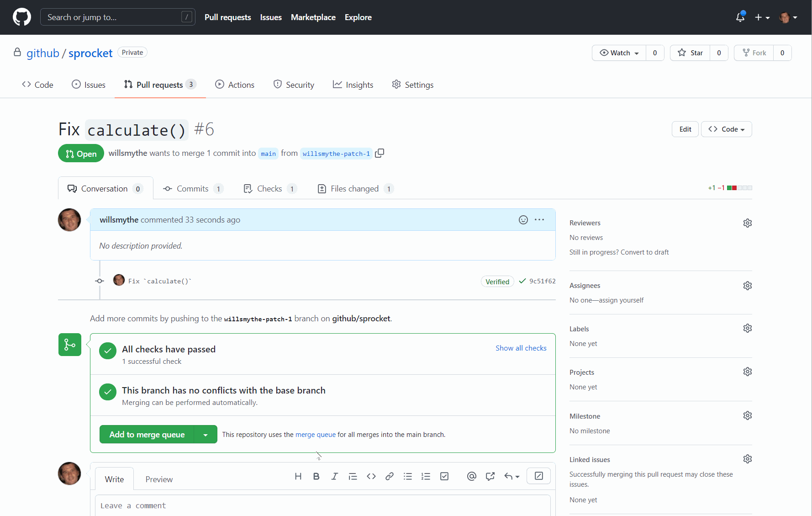The height and width of the screenshot is (516, 812).
Task: Copy branch name willsmythe-patch-1 icon
Action: pyautogui.click(x=380, y=154)
